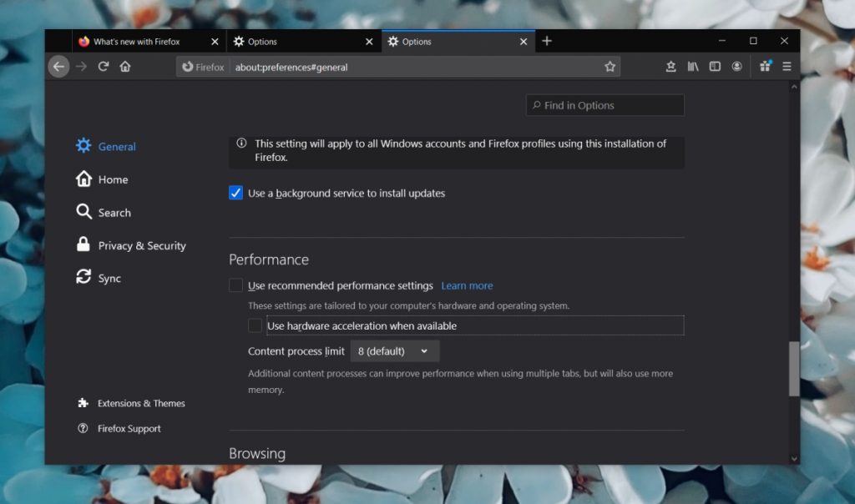Open the account profile menu
Screen dimensions: 855x504
tap(736, 66)
